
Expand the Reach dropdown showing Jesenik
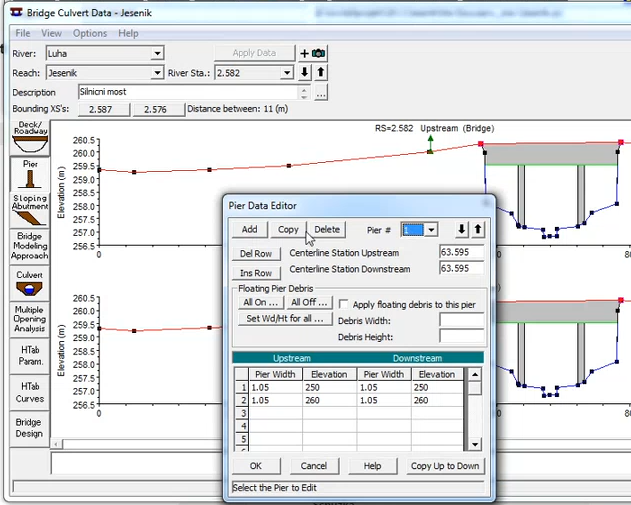(157, 73)
